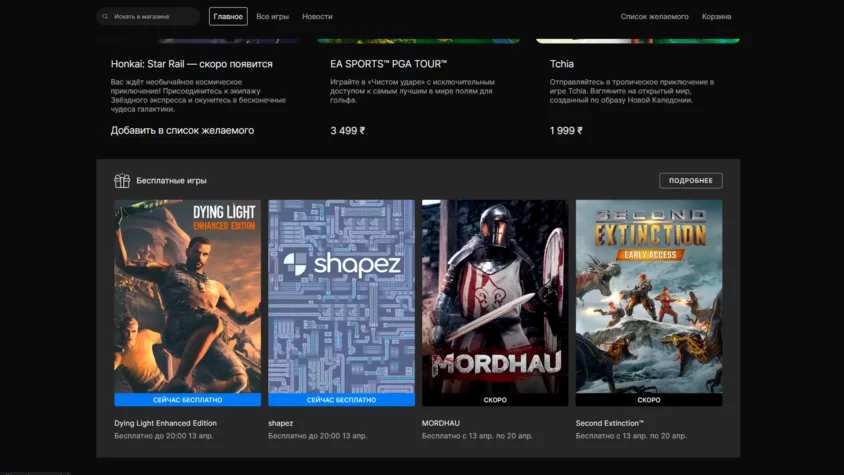Click the 1 999 ₽ price for Tchia
The width and height of the screenshot is (844, 475).
(x=566, y=130)
